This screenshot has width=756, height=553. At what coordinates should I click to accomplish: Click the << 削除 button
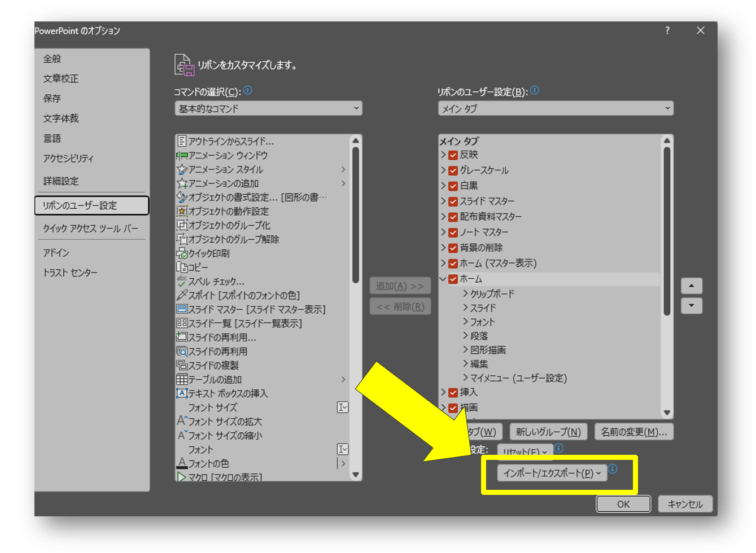400,307
